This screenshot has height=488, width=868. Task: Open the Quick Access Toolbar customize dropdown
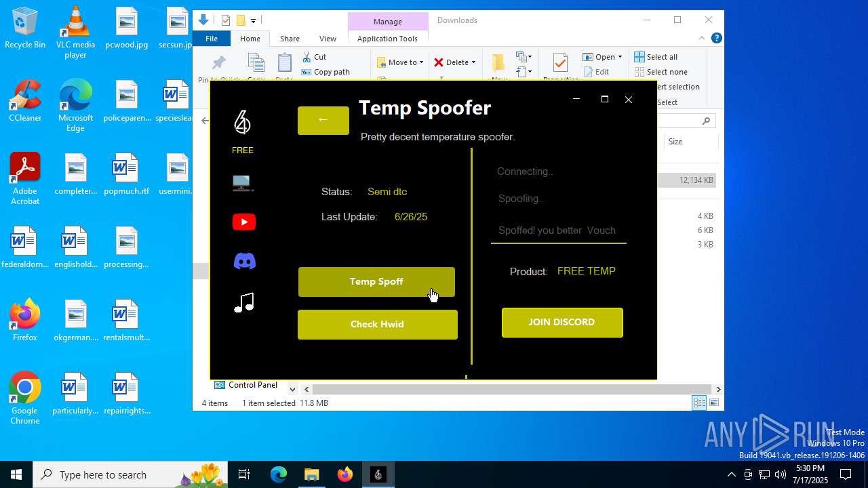tap(253, 21)
